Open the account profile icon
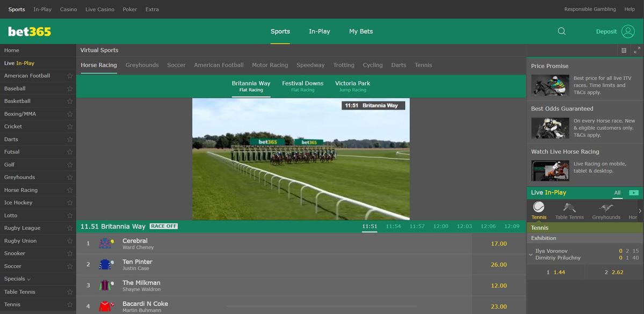The image size is (644, 314). pos(628,31)
